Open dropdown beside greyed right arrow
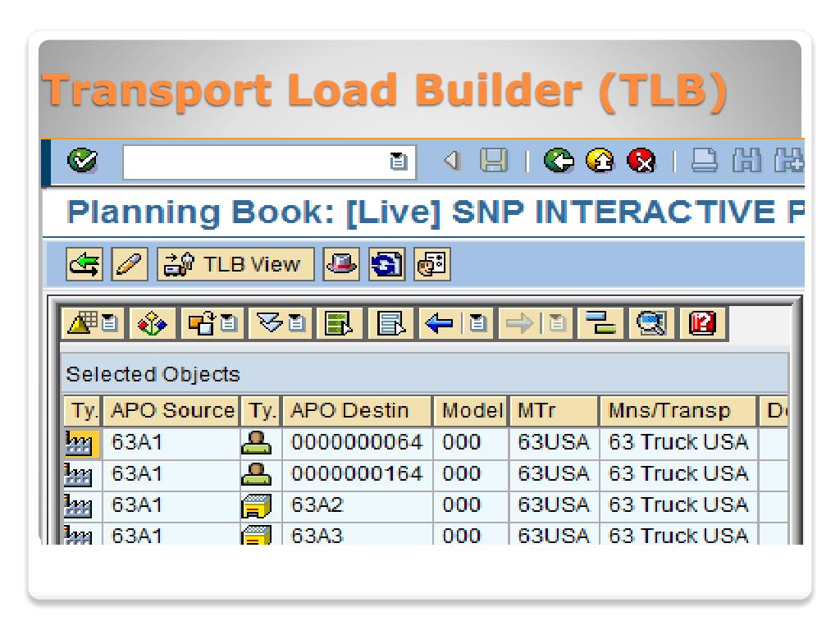 pos(557,323)
